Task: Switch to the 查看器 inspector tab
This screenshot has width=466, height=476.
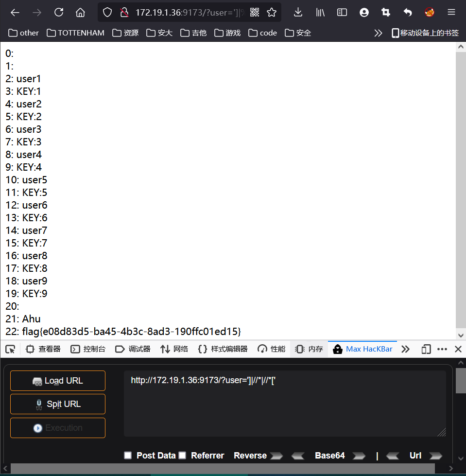Action: point(43,349)
